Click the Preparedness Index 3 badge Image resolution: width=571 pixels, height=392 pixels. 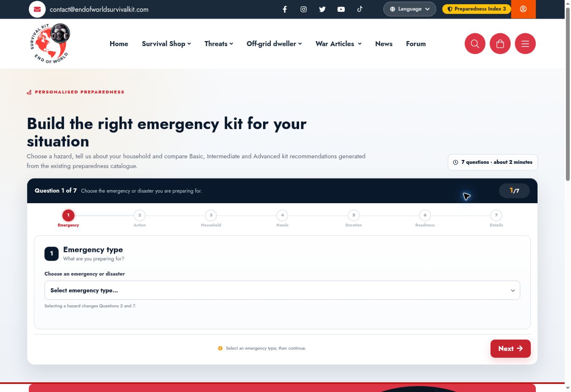click(x=477, y=9)
